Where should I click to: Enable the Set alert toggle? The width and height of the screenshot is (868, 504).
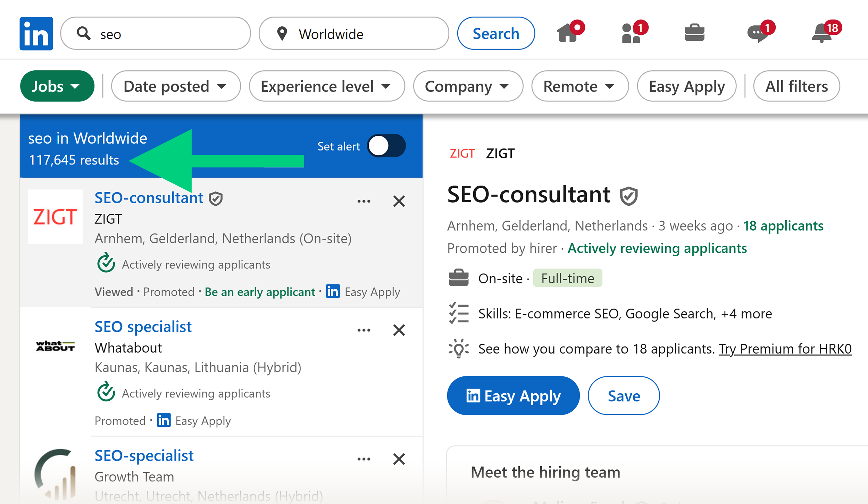386,146
